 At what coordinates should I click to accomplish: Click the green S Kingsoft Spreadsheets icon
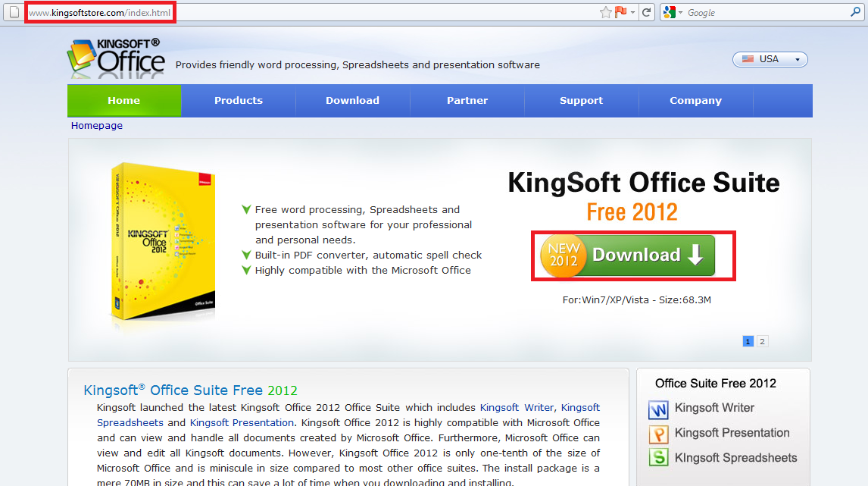tap(658, 458)
